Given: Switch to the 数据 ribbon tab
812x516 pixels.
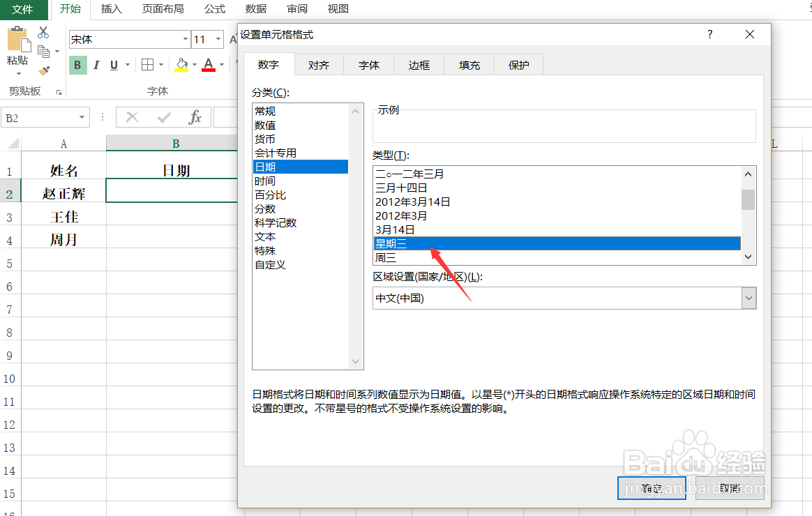Looking at the screenshot, I should point(256,9).
